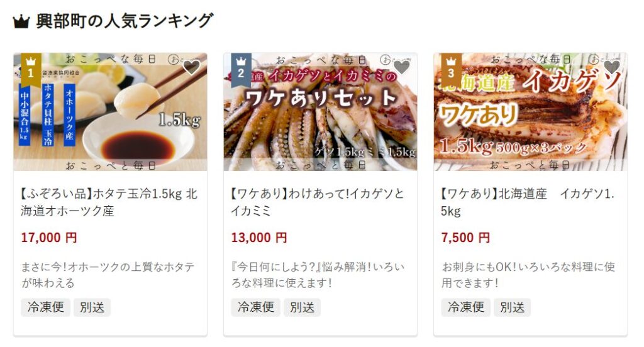This screenshot has width=644, height=347.
Task: Click the 冷凍便 tag on the scallop card
Action: click(45, 307)
